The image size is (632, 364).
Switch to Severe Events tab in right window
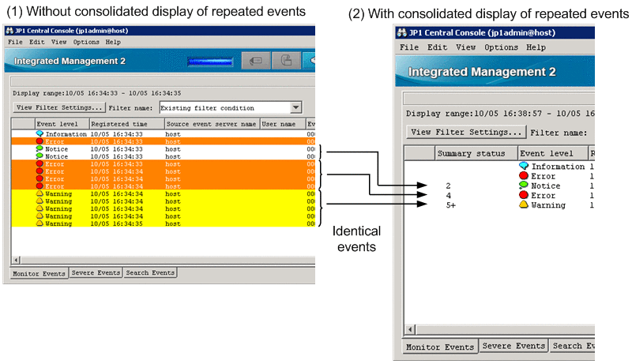tap(513, 346)
